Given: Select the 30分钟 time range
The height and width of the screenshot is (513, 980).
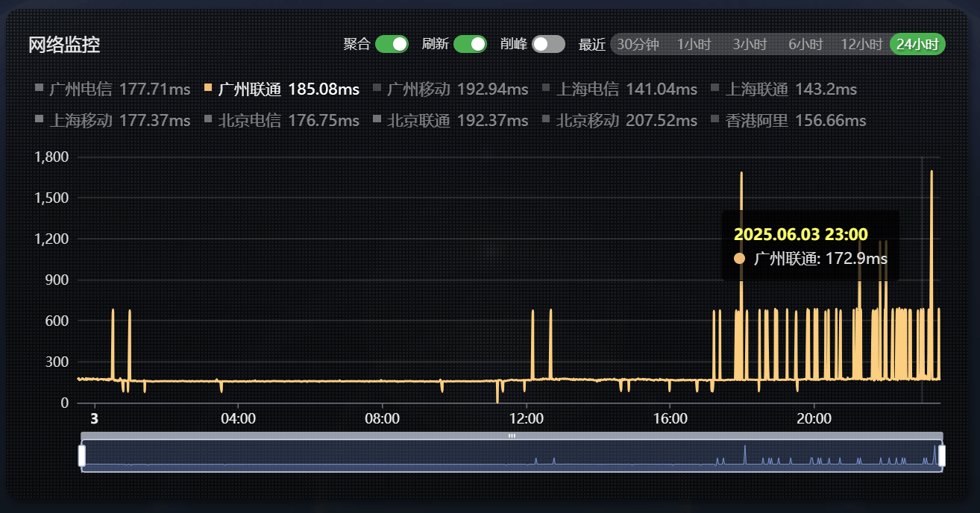Looking at the screenshot, I should tap(638, 45).
